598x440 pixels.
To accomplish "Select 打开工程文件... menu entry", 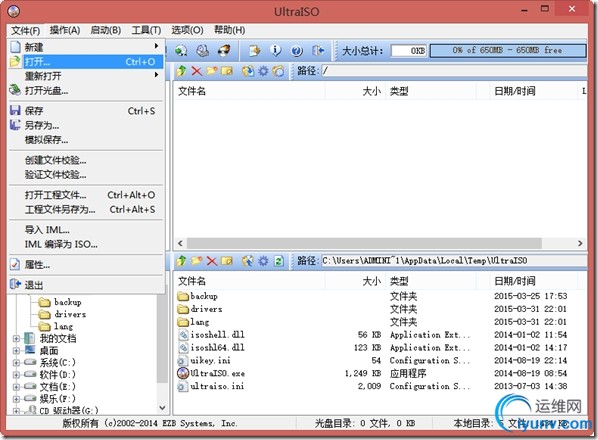I will click(86, 195).
